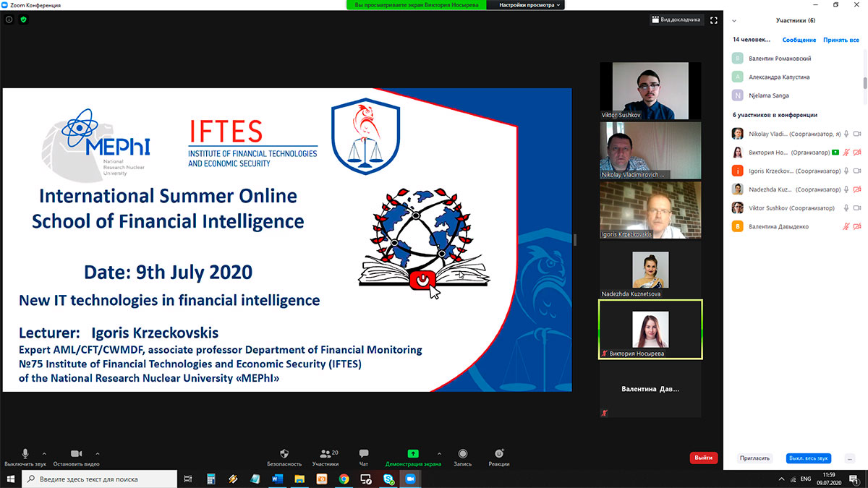
Task: Click the red leave meeting button
Action: 704,458
